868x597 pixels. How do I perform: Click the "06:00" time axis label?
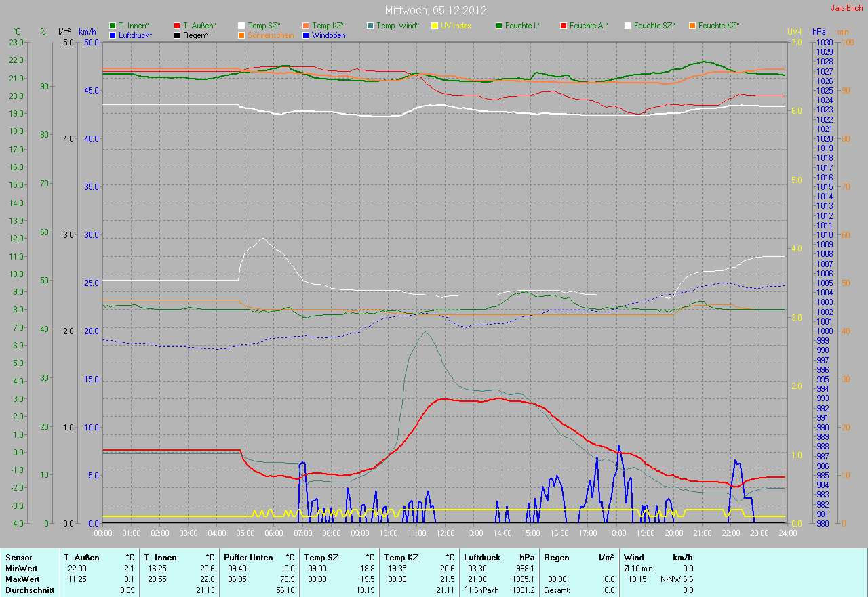tap(274, 533)
